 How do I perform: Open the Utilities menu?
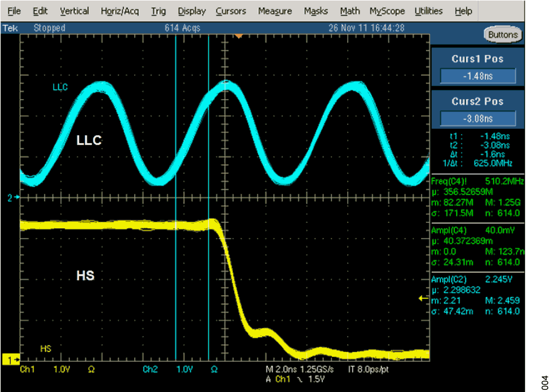coord(429,11)
